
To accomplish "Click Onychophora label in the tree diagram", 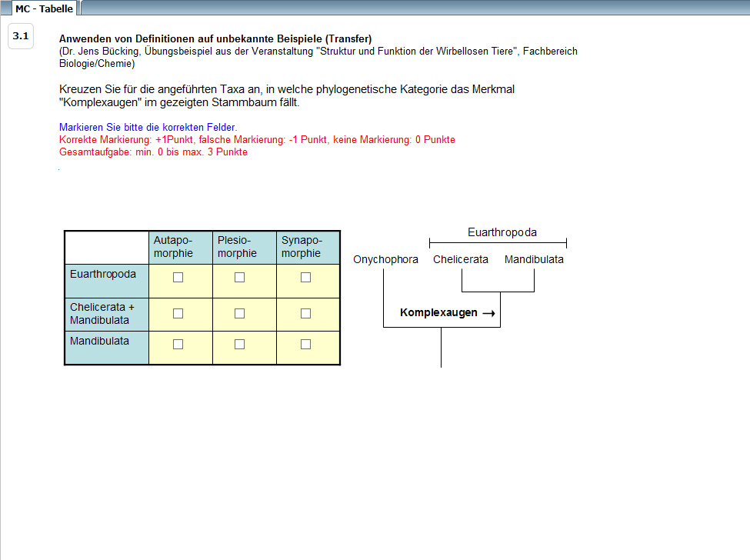I will 385,260.
